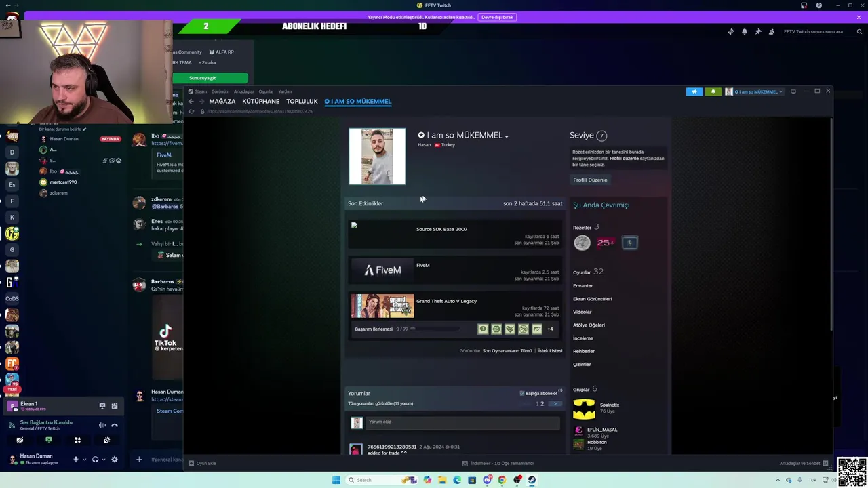
Task: Open Discord D server icon
Action: coord(12,152)
